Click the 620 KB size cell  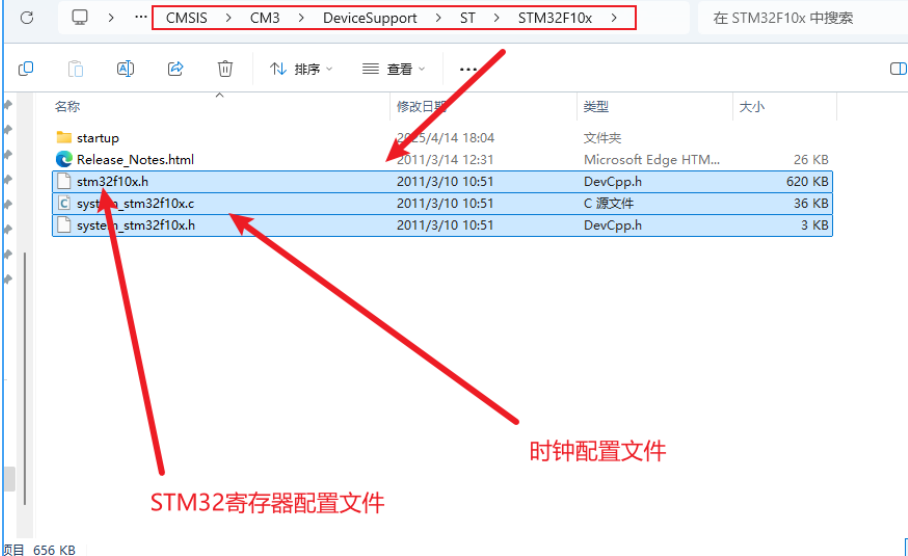pos(807,181)
